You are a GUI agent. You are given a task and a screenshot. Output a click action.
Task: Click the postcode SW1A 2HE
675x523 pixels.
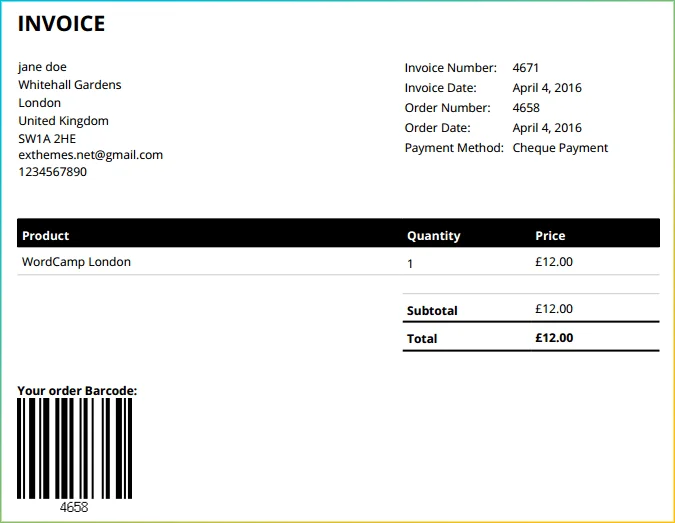[x=47, y=138]
